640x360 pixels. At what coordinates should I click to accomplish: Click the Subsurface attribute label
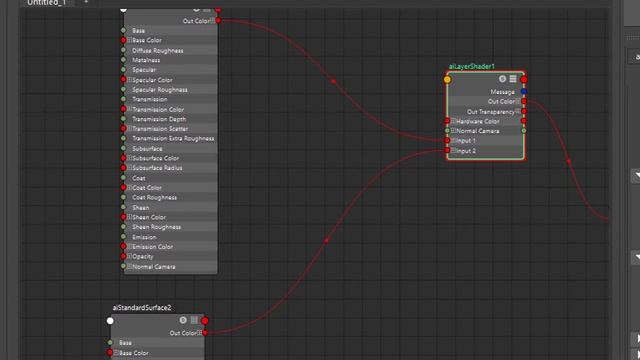point(147,149)
